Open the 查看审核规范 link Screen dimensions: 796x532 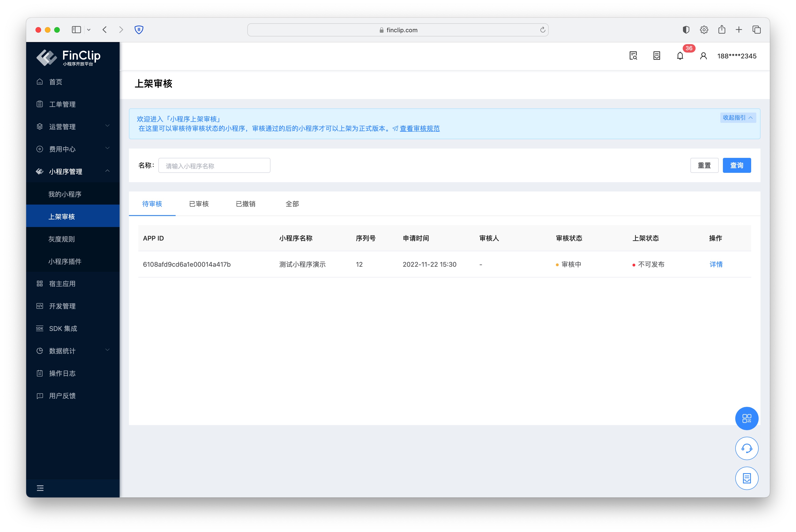(419, 129)
